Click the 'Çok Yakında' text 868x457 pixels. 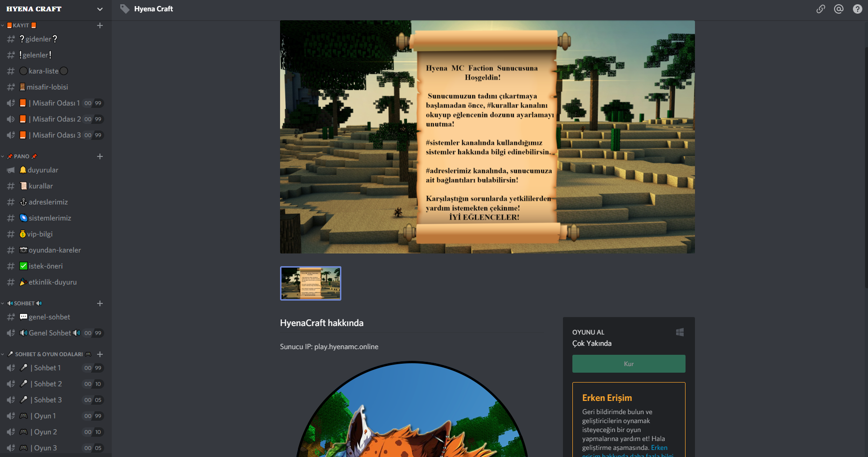coord(592,343)
